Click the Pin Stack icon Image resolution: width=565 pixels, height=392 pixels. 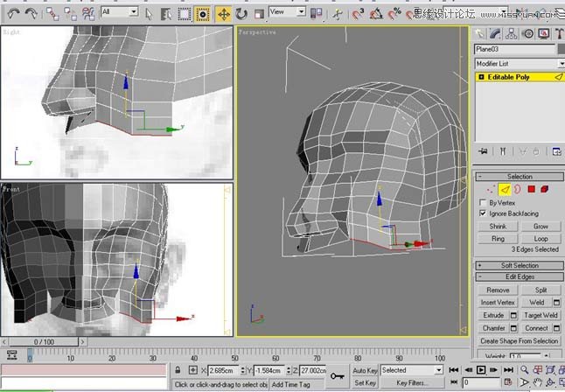coord(483,151)
